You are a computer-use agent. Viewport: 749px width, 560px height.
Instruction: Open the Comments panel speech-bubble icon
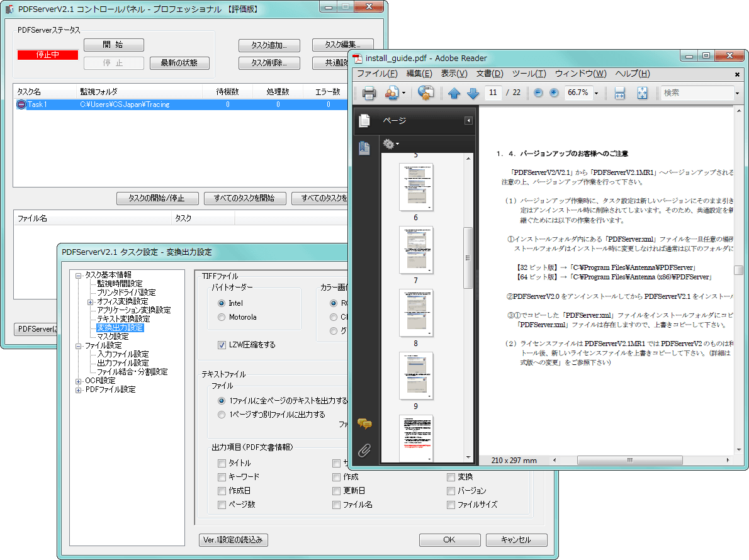click(364, 423)
